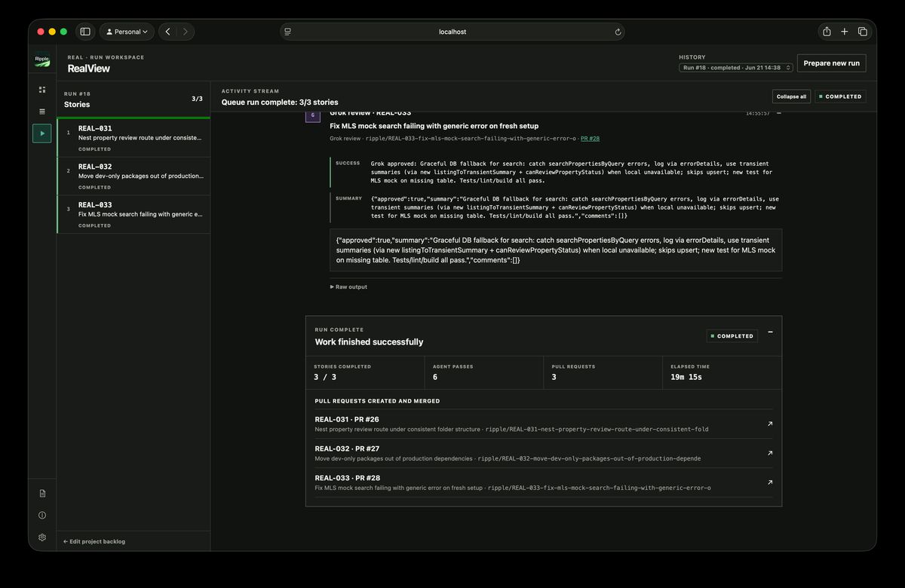Click the Edit project backlog link
The width and height of the screenshot is (905, 588).
pyautogui.click(x=94, y=541)
